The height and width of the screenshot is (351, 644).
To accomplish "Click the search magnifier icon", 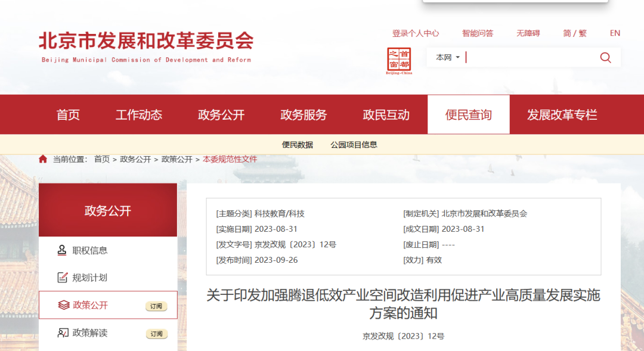I will tap(605, 57).
